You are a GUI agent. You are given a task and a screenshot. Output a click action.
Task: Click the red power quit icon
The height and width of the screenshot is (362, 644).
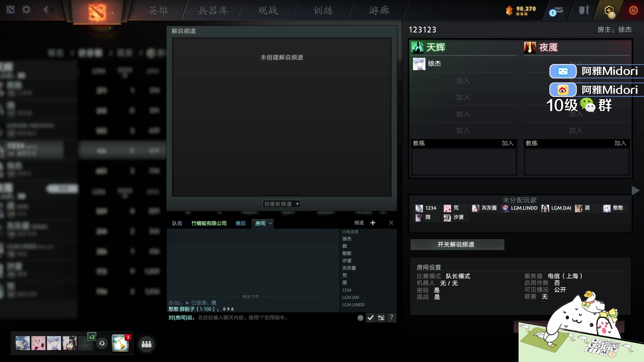[x=633, y=10]
